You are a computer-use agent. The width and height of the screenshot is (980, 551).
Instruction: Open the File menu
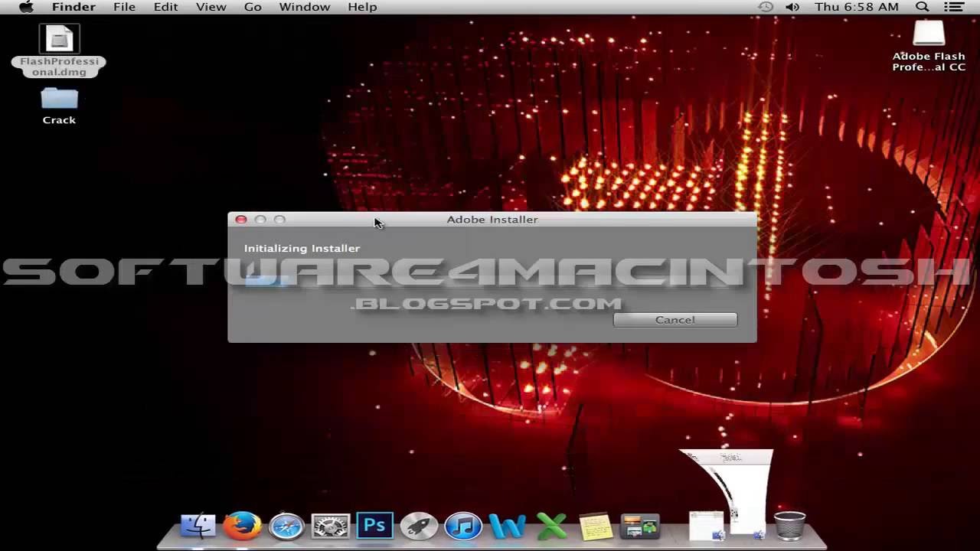pyautogui.click(x=124, y=7)
